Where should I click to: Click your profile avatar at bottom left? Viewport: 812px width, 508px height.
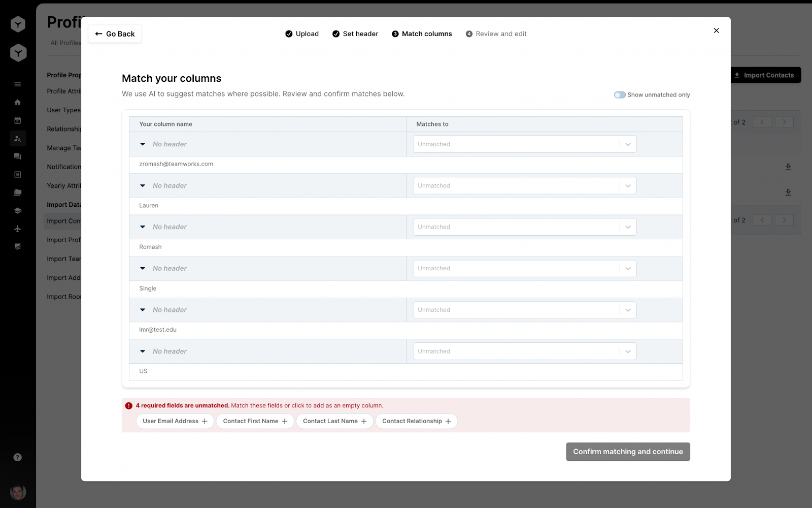tap(18, 492)
